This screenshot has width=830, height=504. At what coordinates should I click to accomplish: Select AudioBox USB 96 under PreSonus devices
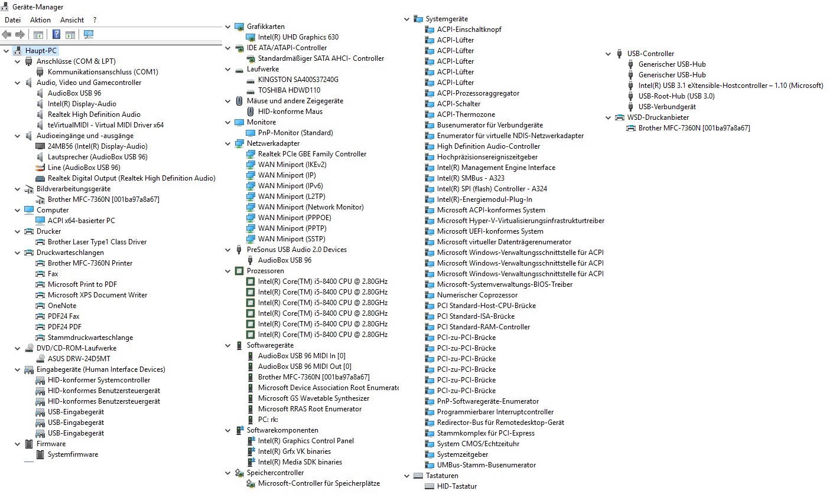point(285,260)
